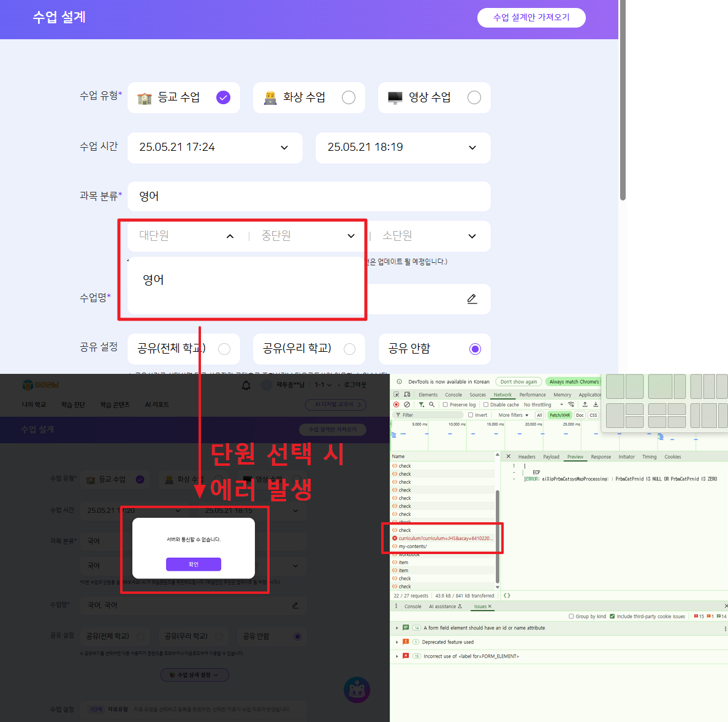This screenshot has height=722, width=728.
Task: Click the pencil edit icon in 수업명 field
Action: click(x=472, y=299)
